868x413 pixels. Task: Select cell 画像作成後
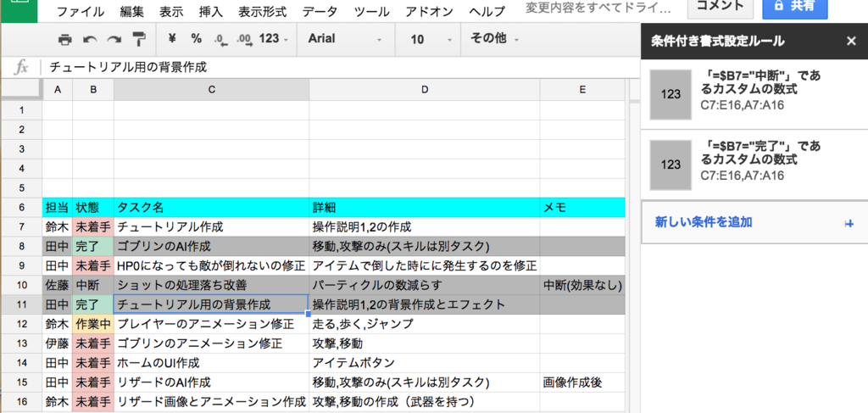point(582,382)
